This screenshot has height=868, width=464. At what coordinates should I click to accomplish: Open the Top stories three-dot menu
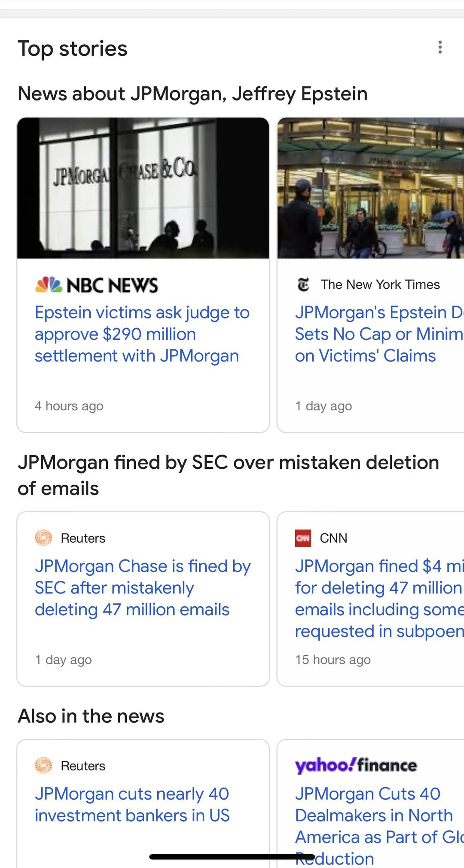[440, 47]
